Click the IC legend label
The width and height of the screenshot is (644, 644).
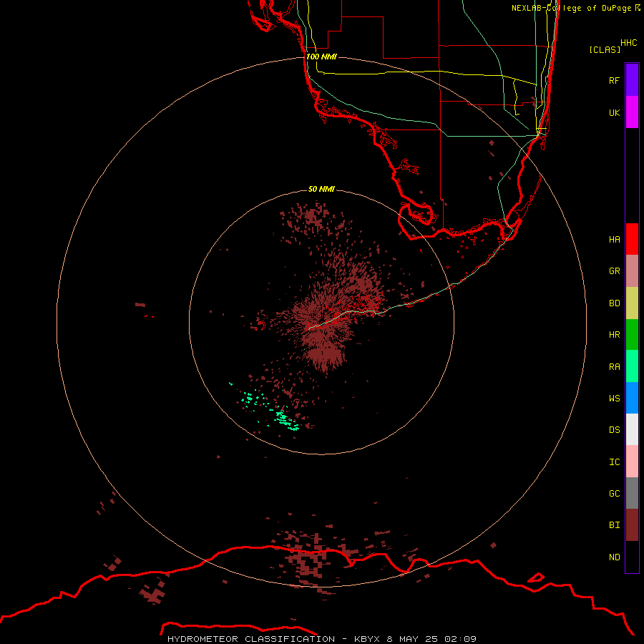click(x=614, y=462)
